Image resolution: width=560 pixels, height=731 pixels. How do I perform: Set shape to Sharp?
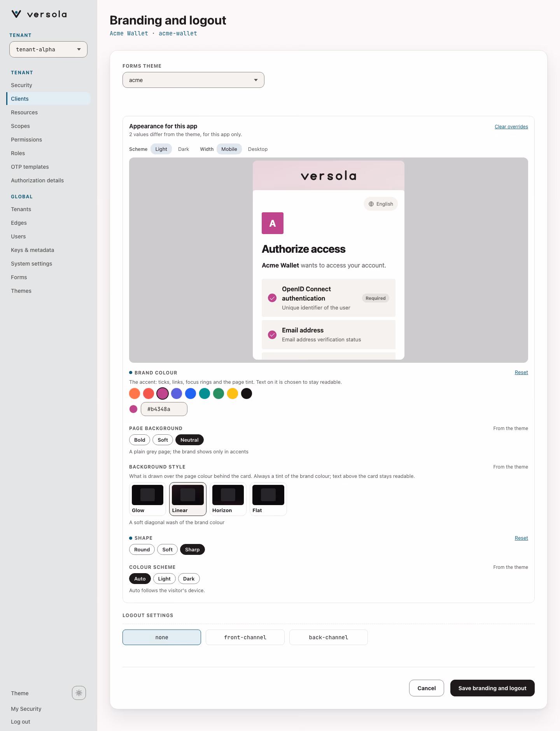coord(192,550)
